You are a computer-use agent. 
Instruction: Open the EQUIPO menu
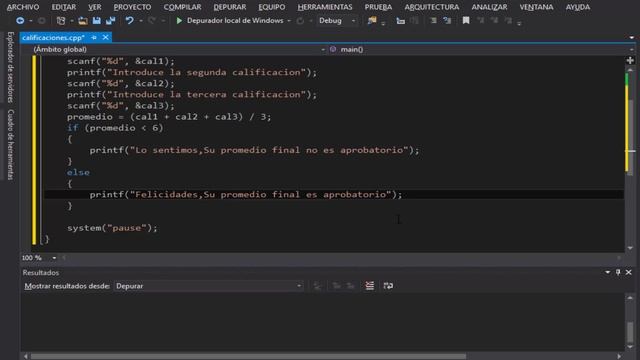(x=272, y=7)
